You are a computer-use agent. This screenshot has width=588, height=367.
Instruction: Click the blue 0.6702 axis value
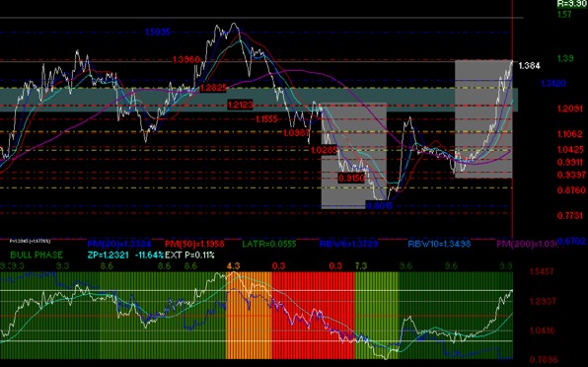(x=572, y=241)
